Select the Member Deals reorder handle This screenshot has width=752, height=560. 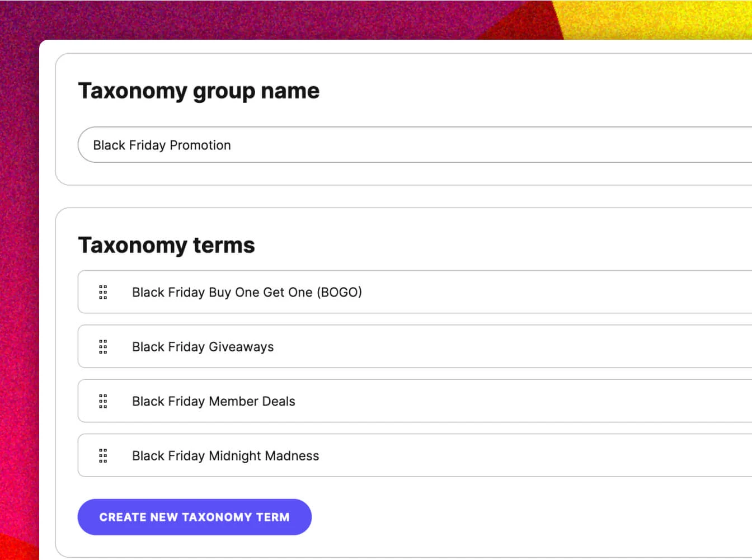(103, 401)
